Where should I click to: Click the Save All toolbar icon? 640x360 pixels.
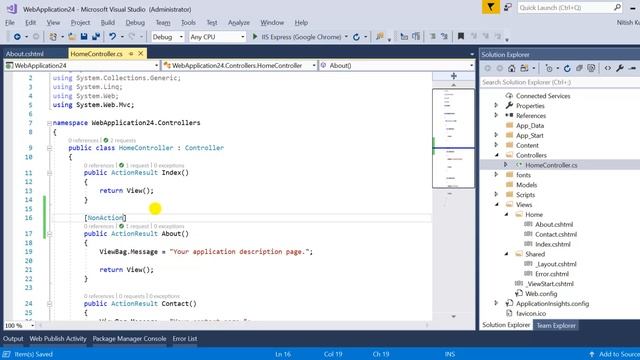point(96,37)
